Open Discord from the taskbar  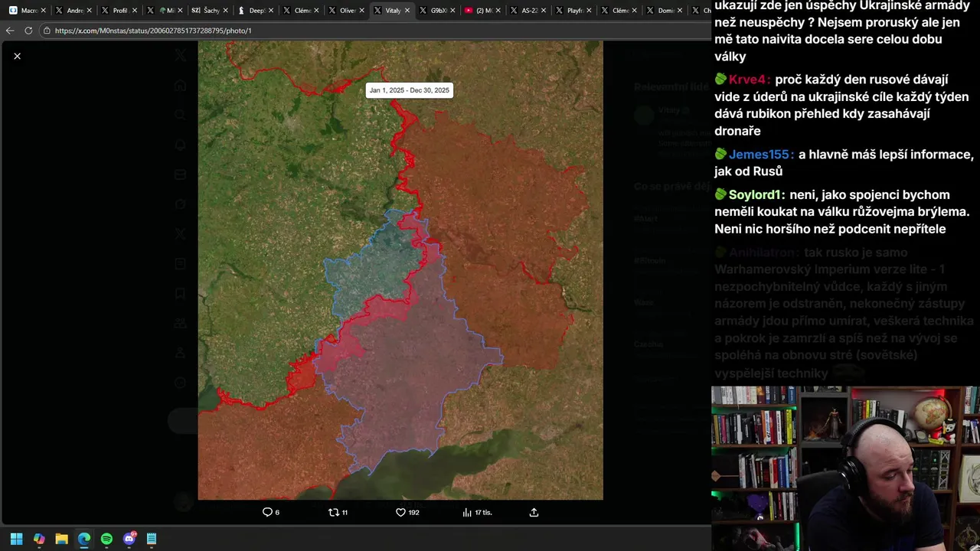(x=129, y=539)
